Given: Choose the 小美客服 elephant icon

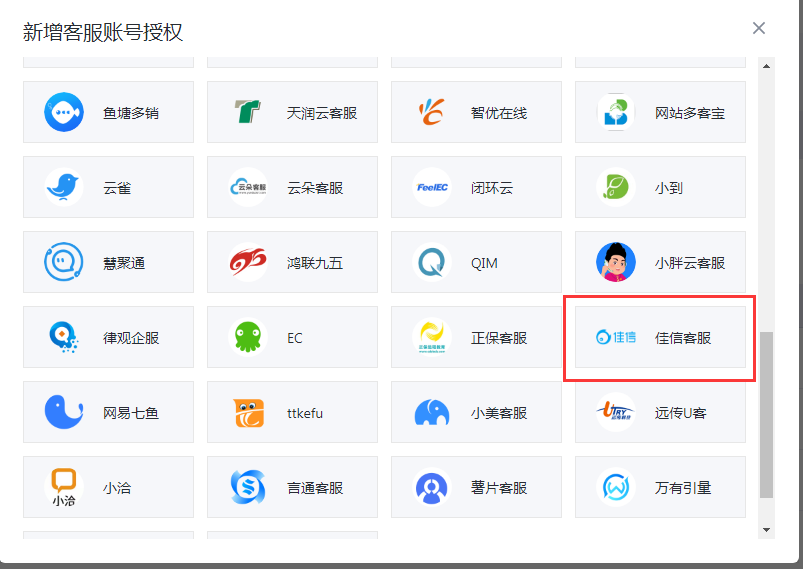Looking at the screenshot, I should [432, 412].
